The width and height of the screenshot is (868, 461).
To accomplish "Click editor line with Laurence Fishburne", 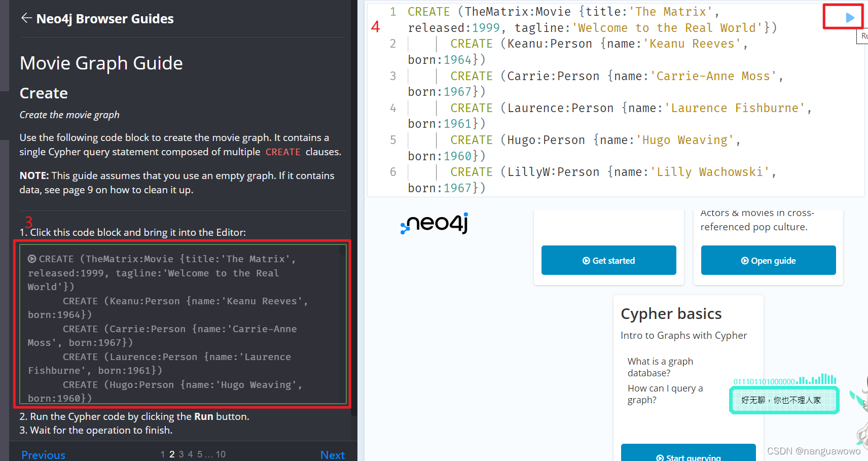I will click(x=610, y=116).
